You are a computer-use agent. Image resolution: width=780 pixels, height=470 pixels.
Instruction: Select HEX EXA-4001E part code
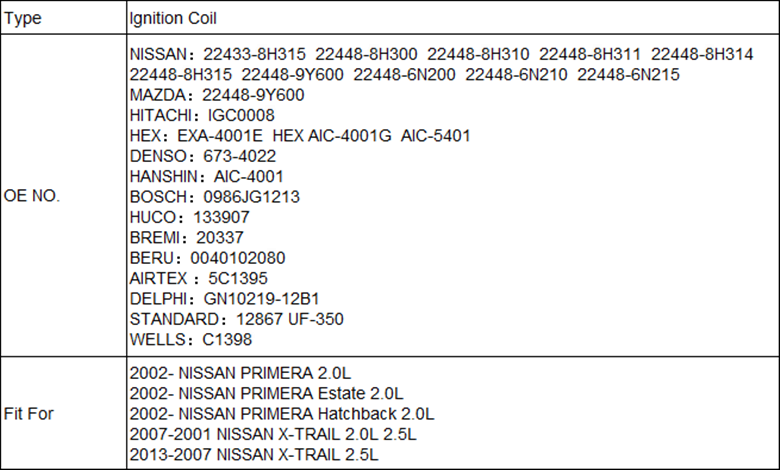coord(220,136)
